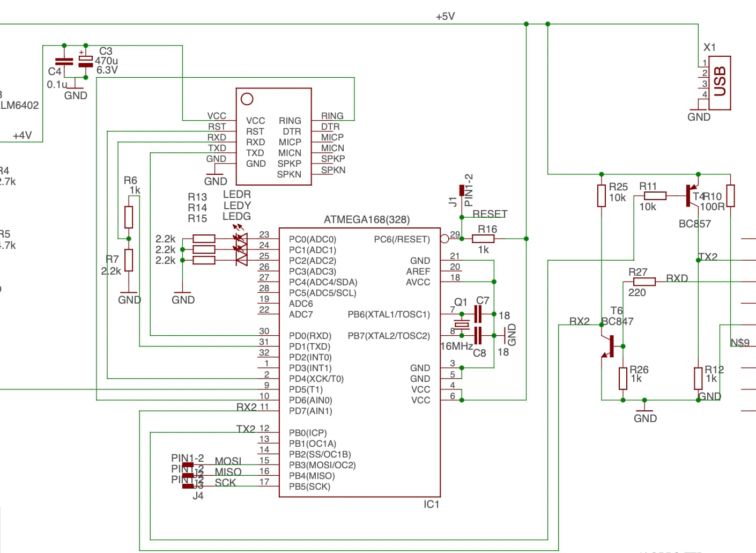
Task: Click the R11 10k resistor symbol
Action: (655, 196)
